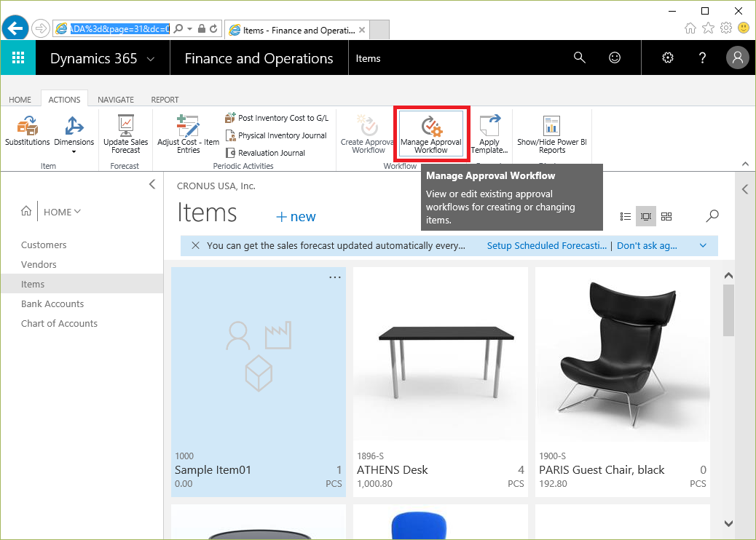Refresh the page in the address bar
The width and height of the screenshot is (756, 540).
click(213, 29)
